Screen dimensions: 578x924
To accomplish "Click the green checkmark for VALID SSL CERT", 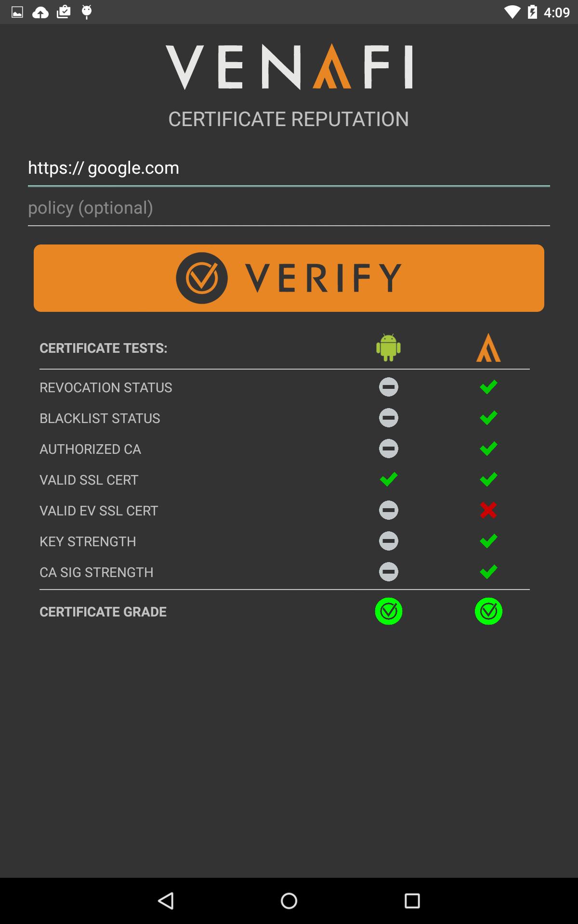I will pyautogui.click(x=389, y=479).
